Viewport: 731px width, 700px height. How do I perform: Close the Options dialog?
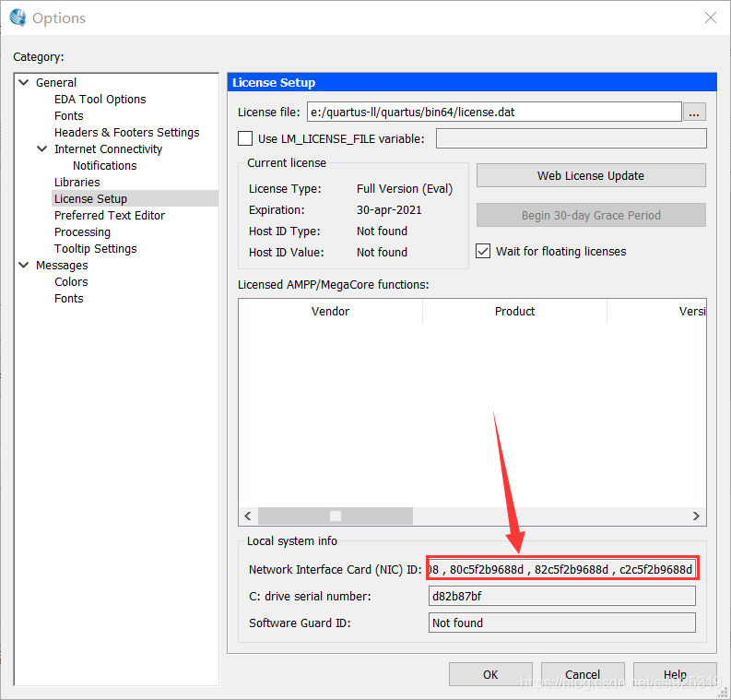pos(710,18)
